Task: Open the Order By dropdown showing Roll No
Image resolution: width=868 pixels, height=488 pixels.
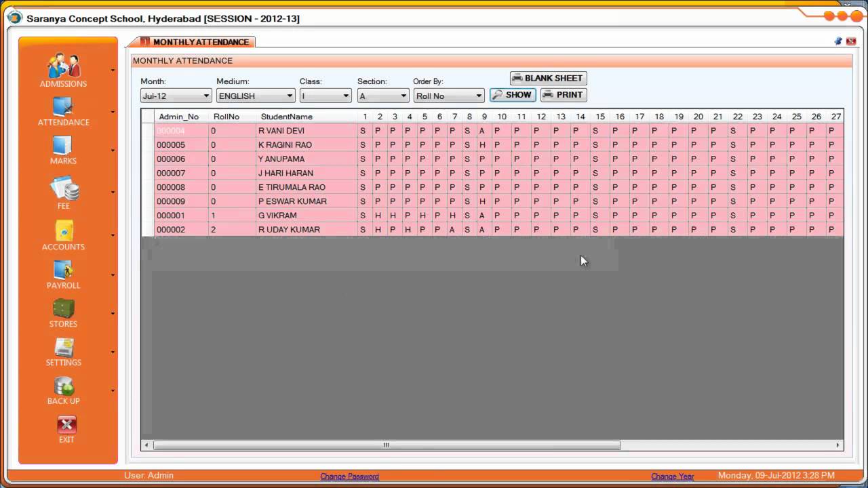Action: point(449,96)
